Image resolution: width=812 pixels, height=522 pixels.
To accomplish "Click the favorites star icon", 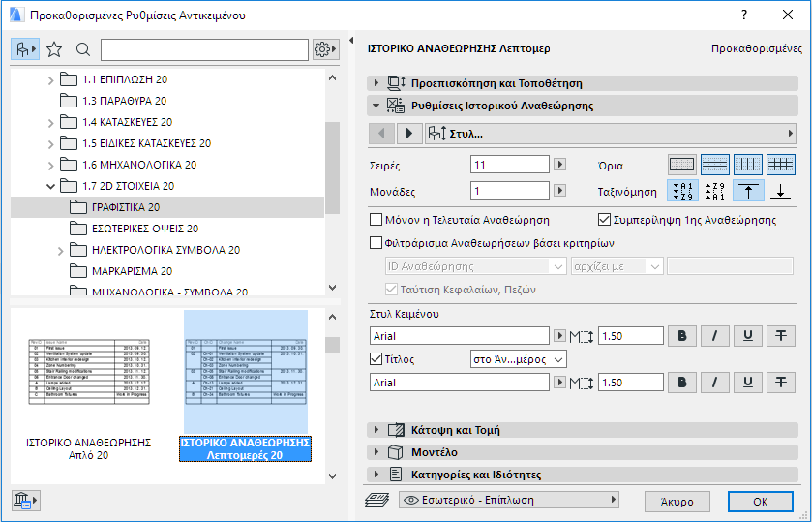I will pos(54,49).
